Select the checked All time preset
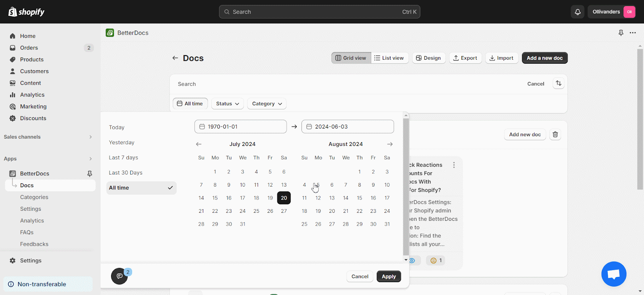The height and width of the screenshot is (295, 644). point(141,188)
